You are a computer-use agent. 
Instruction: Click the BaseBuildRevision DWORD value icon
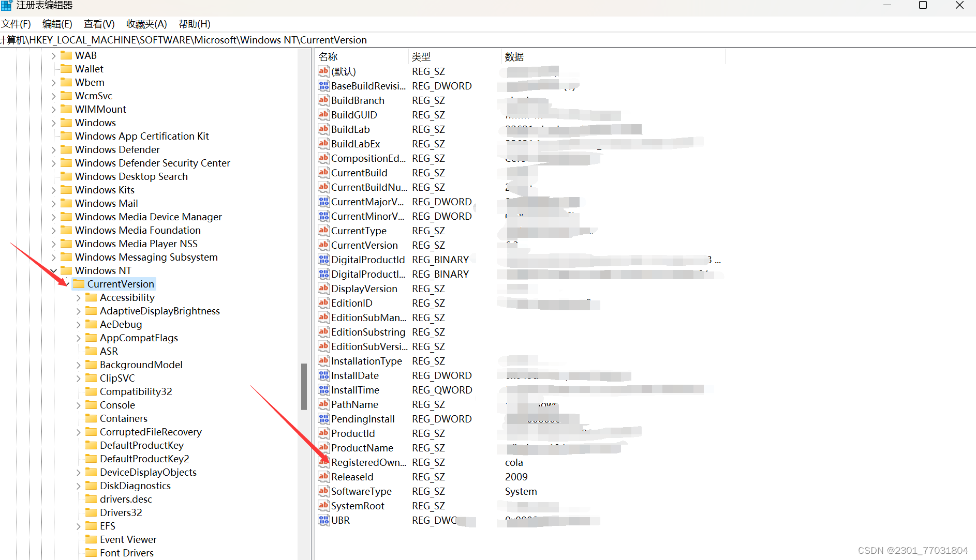324,85
